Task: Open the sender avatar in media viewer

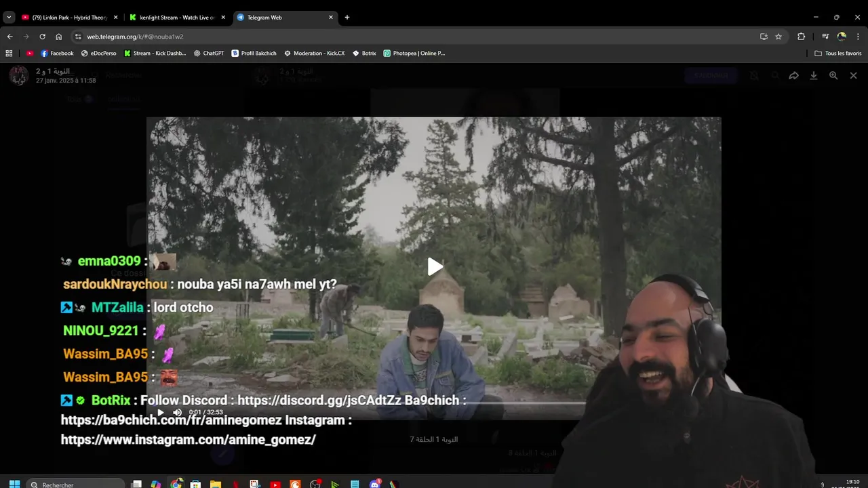Action: pos(19,75)
